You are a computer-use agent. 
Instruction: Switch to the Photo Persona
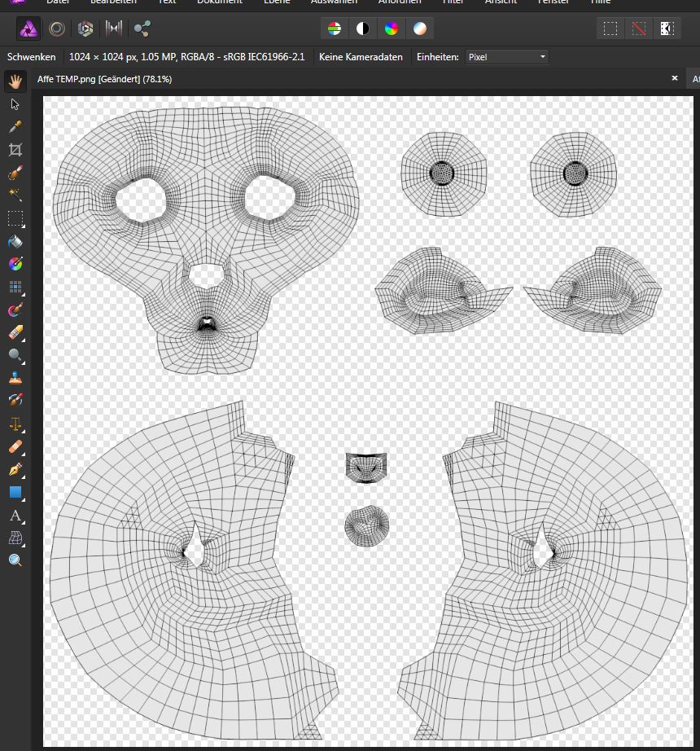29,29
